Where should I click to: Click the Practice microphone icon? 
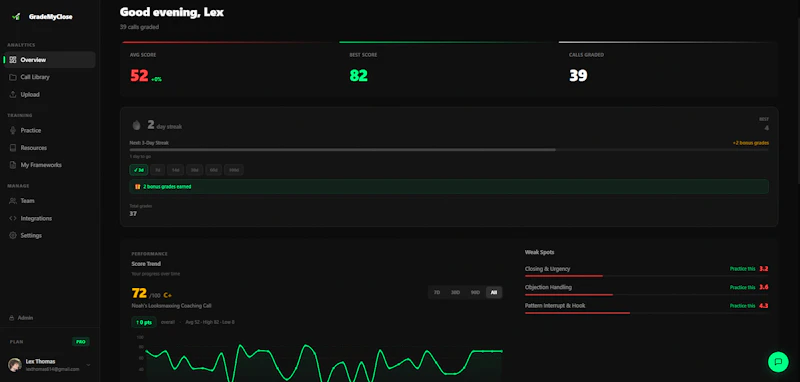click(13, 130)
